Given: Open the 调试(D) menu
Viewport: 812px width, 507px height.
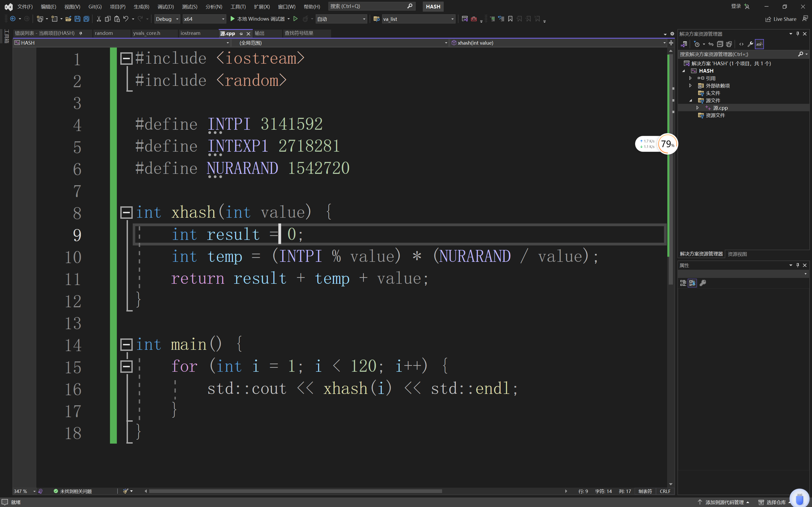Looking at the screenshot, I should 166,6.
